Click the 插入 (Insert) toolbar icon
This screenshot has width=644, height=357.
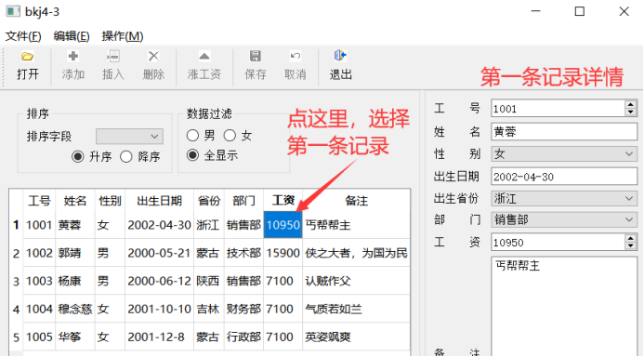(x=113, y=57)
